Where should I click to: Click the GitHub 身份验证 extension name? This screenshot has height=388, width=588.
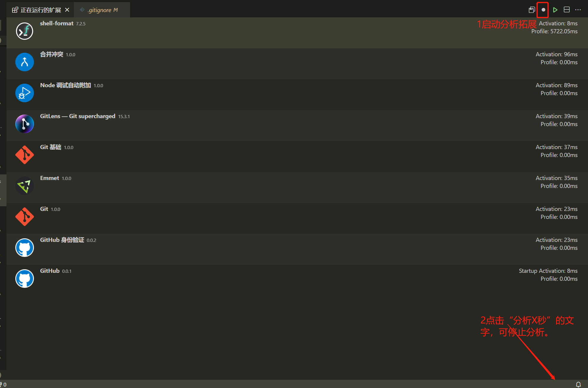tap(62, 240)
